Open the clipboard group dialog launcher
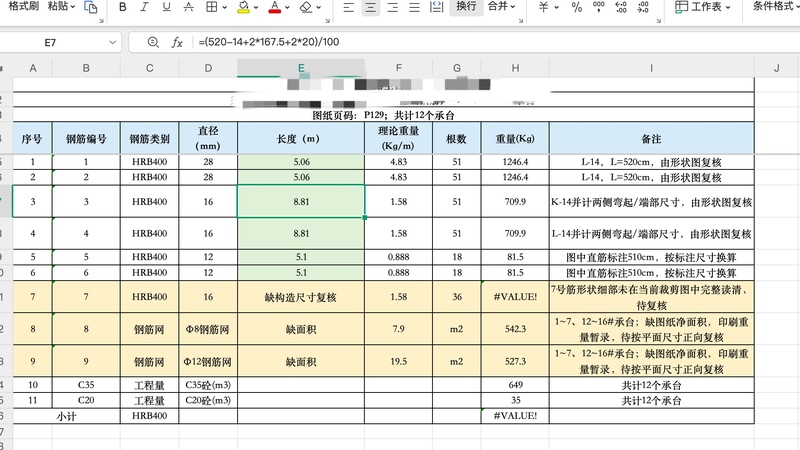The height and width of the screenshot is (450, 800). click(101, 21)
